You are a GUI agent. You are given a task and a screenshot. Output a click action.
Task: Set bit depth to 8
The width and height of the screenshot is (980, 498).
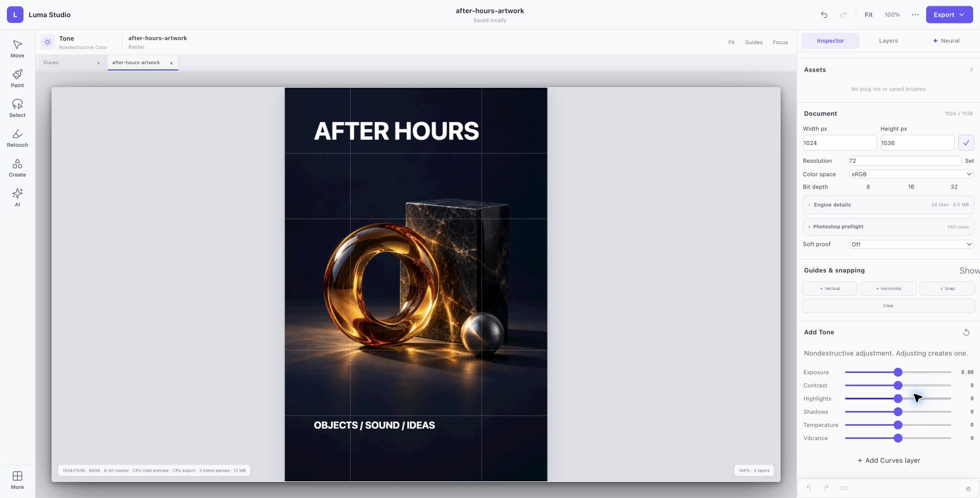(x=868, y=187)
